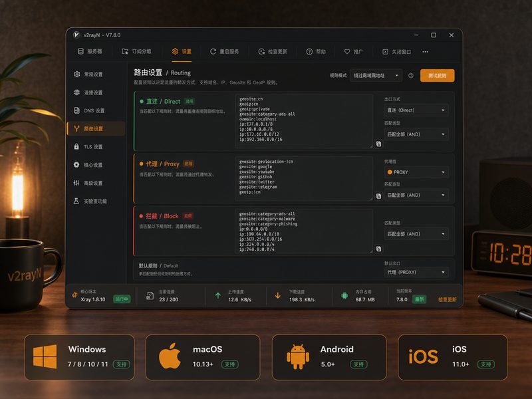Open Block rule 匹配类型 dropdown
Screen dimensions: 532x399
click(416, 234)
